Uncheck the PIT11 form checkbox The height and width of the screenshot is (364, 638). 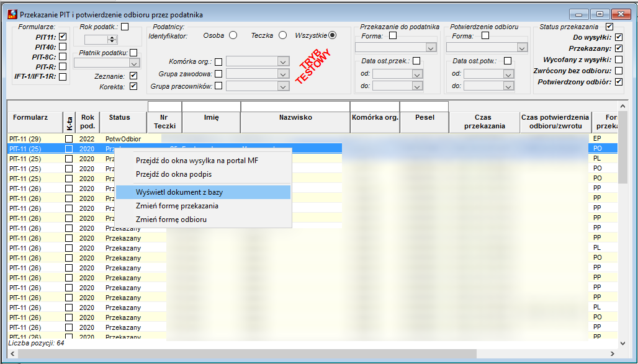point(63,37)
